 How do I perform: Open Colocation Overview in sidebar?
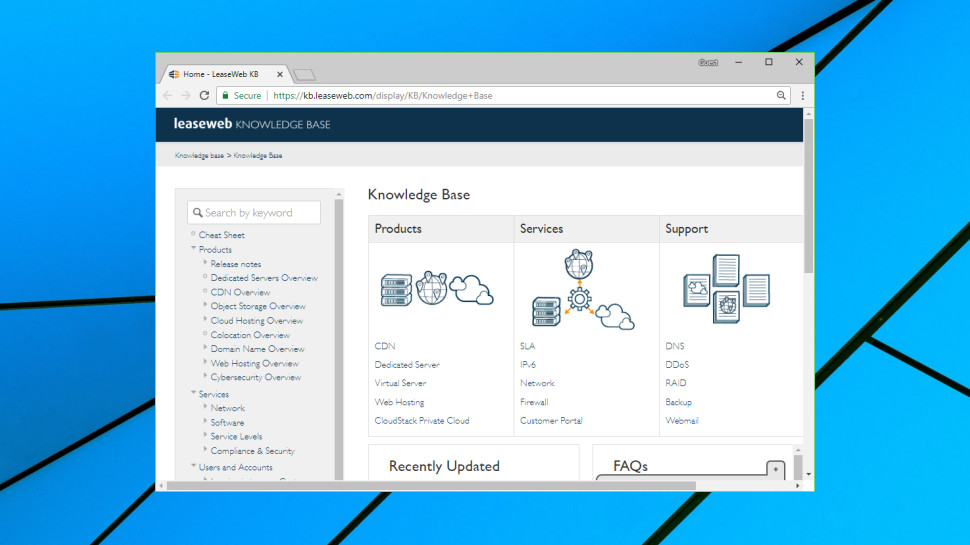coord(250,335)
